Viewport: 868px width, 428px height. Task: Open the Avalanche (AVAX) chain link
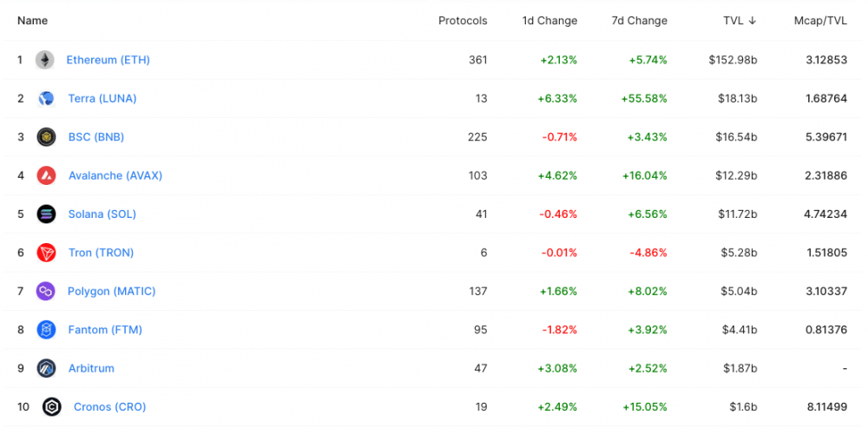[x=115, y=175]
